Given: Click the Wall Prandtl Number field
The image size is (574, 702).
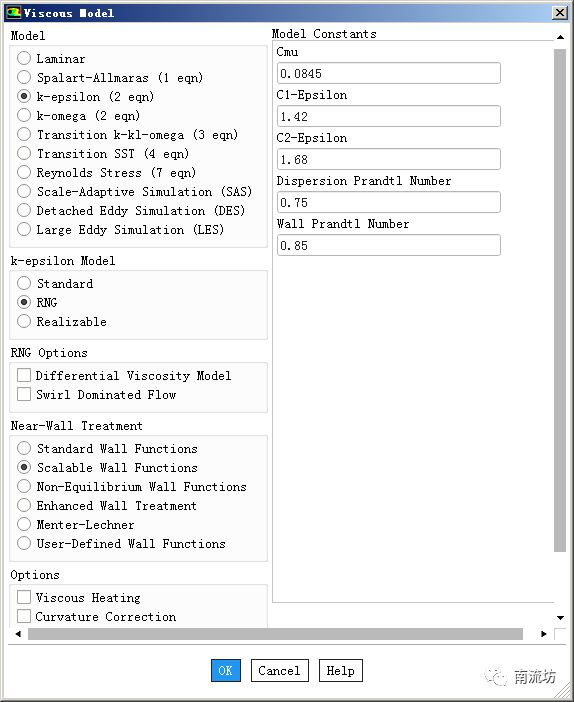Looking at the screenshot, I should (x=388, y=245).
